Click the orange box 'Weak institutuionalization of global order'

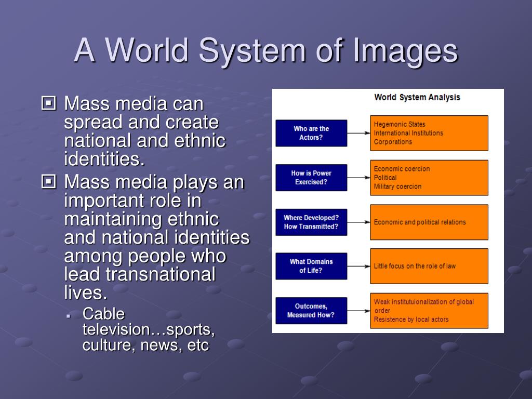click(x=429, y=311)
